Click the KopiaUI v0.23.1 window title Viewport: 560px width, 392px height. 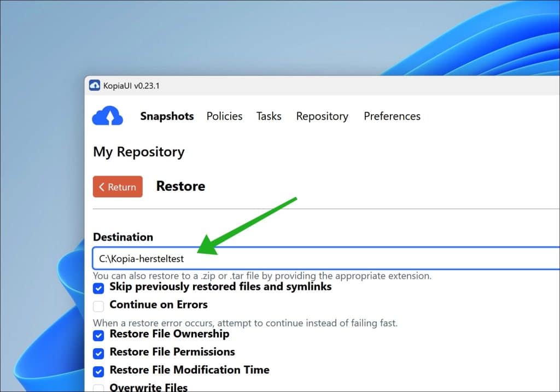[x=131, y=86]
